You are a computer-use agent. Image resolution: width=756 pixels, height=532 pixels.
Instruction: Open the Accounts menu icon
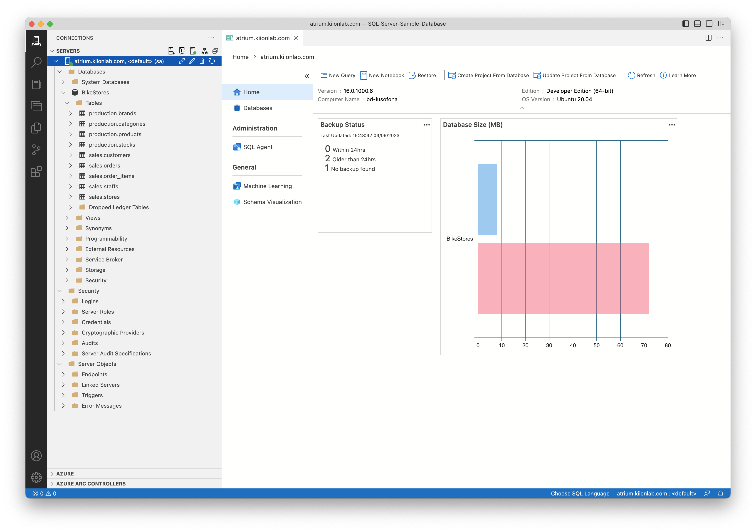tap(36, 456)
